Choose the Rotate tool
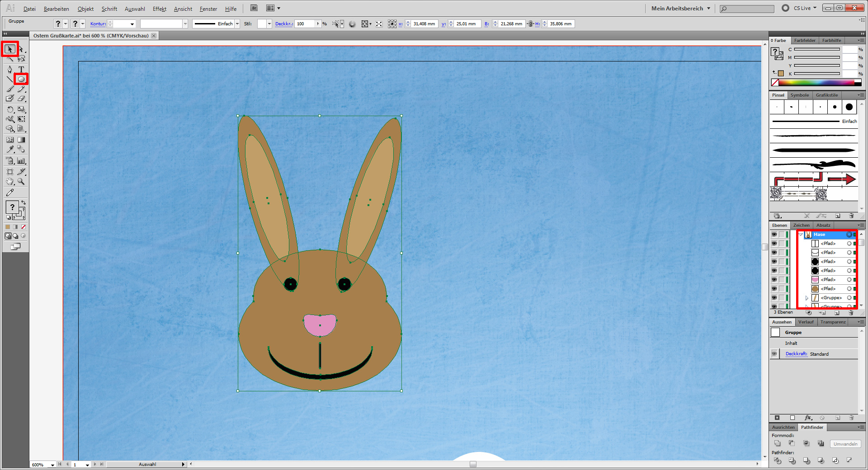The image size is (868, 470). [10, 109]
